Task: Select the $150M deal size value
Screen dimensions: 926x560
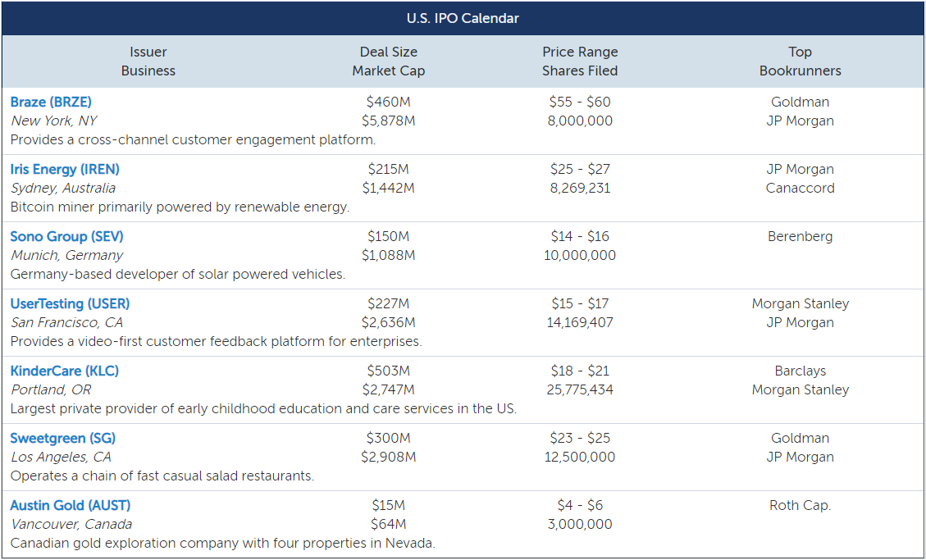Action: pos(389,237)
